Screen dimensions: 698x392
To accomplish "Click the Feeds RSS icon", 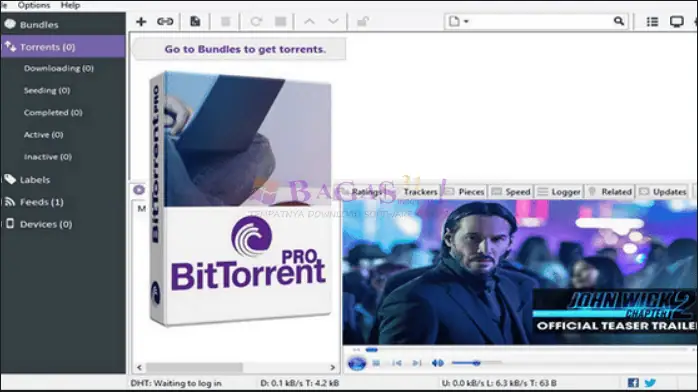I will 10,202.
